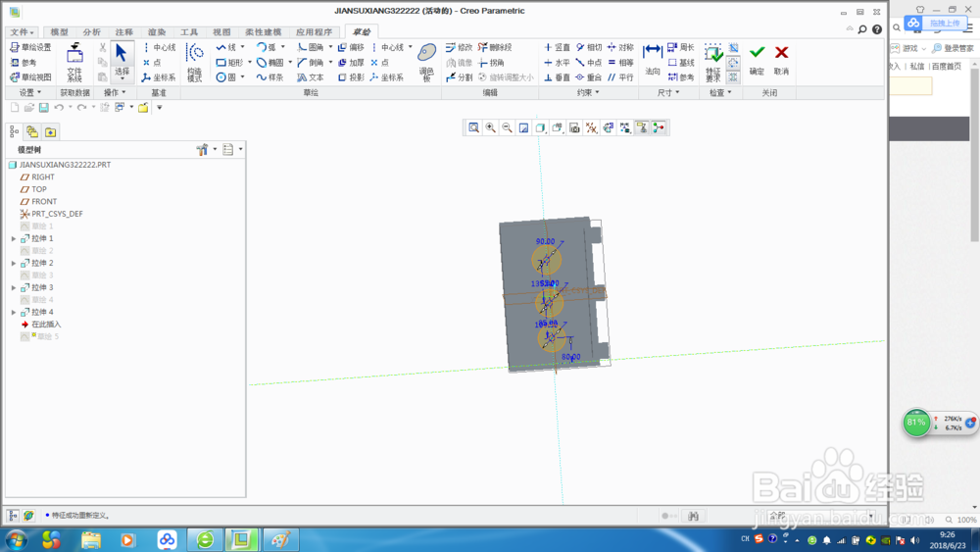Screen dimensions: 980x552
Task: Open the 操作 group dropdown
Action: point(115,92)
